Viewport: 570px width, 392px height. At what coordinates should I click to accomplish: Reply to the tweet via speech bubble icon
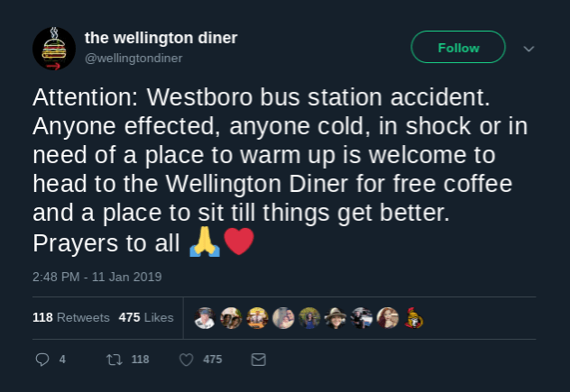coord(41,360)
